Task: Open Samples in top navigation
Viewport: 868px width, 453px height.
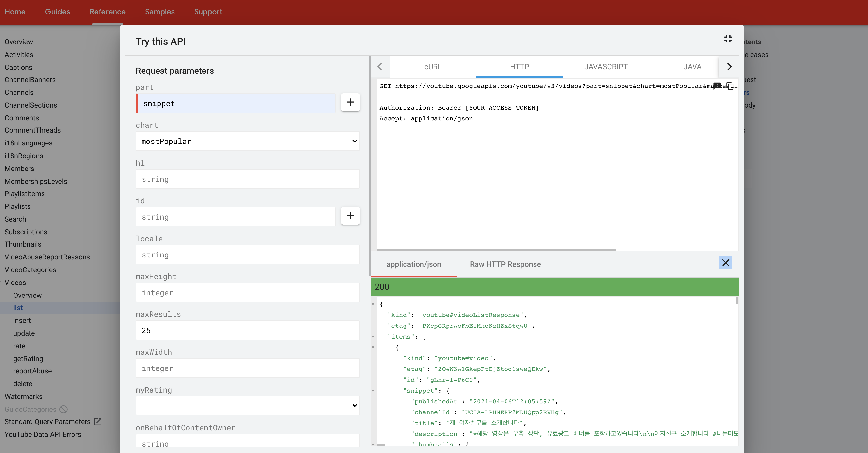Action: point(160,12)
